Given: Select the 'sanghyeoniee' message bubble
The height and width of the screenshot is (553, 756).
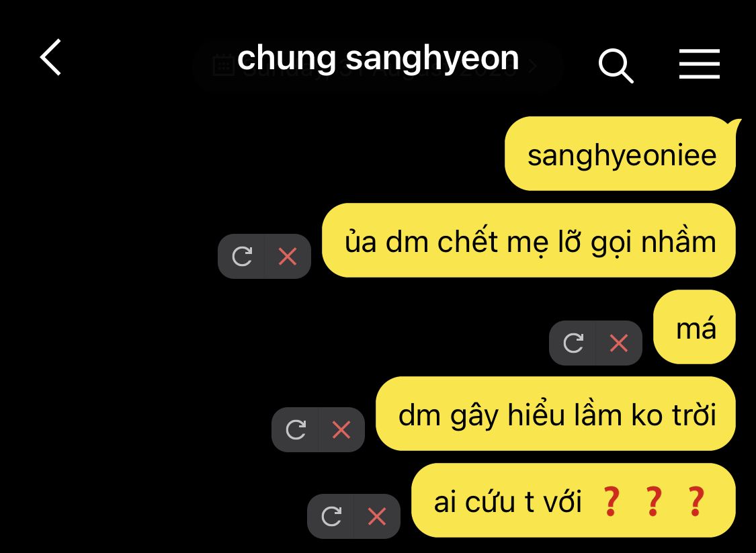Looking at the screenshot, I should pyautogui.click(x=621, y=154).
